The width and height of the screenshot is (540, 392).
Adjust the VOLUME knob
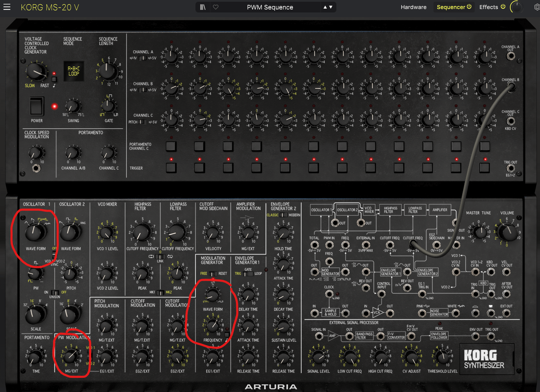[x=507, y=232]
